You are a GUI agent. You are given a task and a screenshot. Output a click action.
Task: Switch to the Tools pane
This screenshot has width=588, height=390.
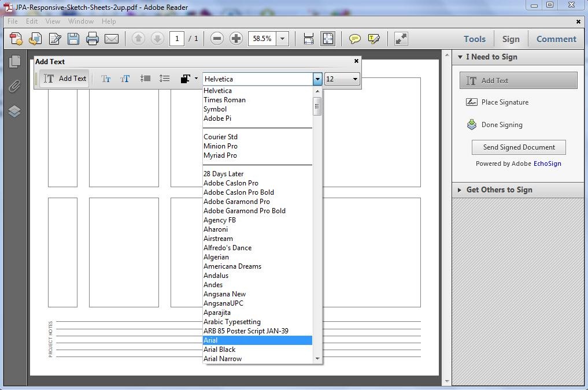[474, 39]
